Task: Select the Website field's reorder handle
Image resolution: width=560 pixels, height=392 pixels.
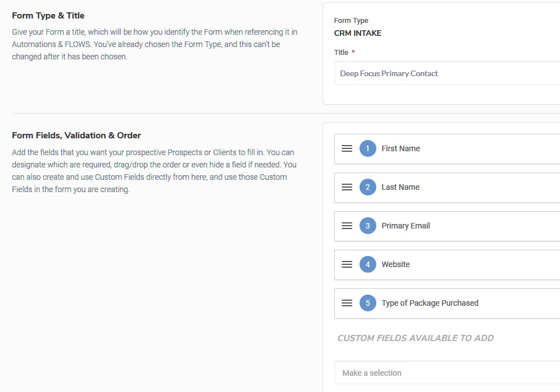Action: [347, 264]
